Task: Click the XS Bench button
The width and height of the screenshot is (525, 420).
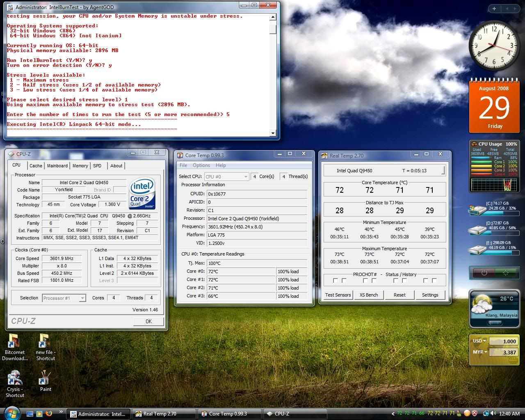Action: (368, 295)
